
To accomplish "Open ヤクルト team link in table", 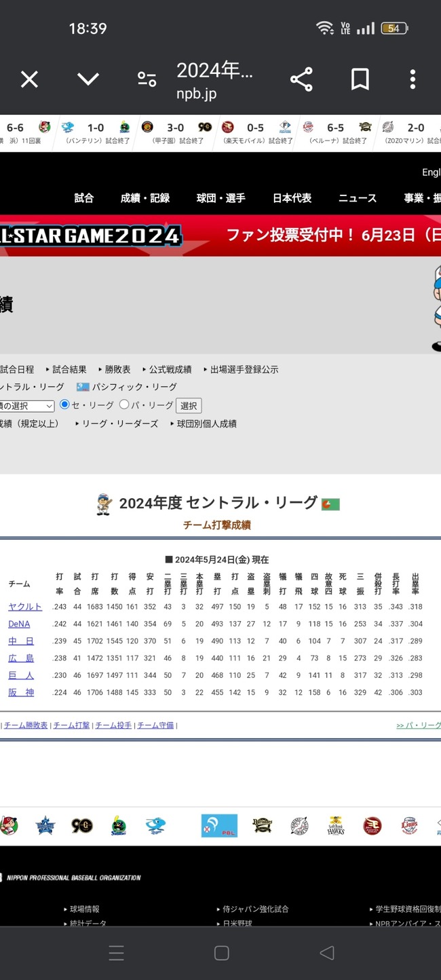I will 25,607.
